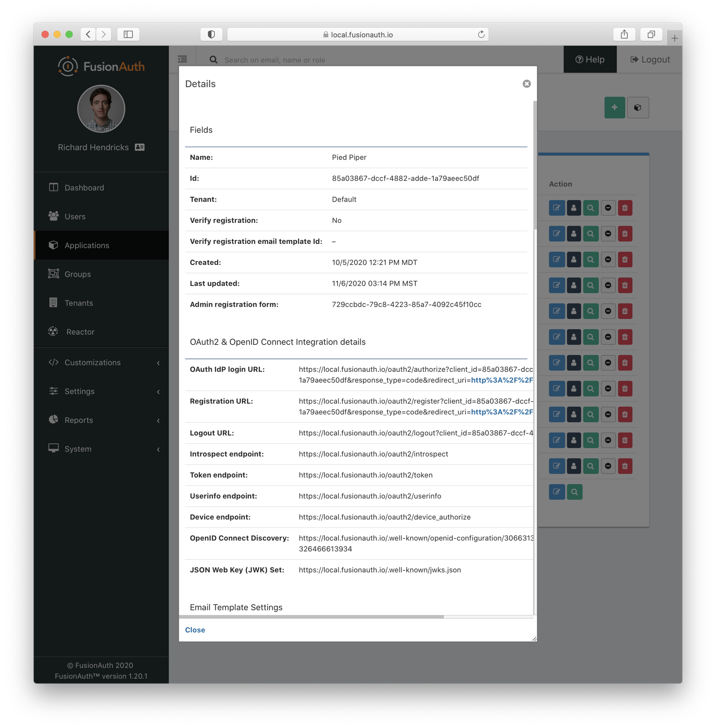Image resolution: width=716 pixels, height=728 pixels.
Task: Click the edit icon in the second action row
Action: (x=557, y=234)
